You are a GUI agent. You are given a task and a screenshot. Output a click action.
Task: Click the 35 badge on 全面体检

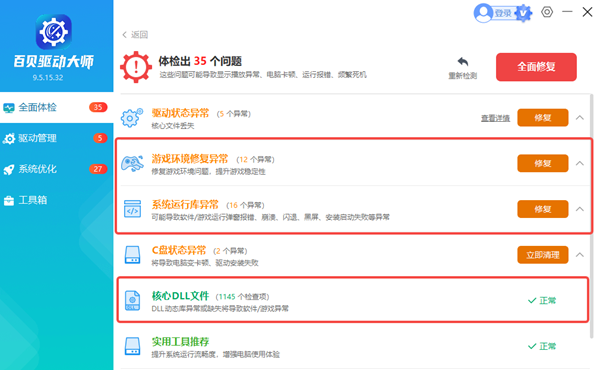[x=98, y=107]
